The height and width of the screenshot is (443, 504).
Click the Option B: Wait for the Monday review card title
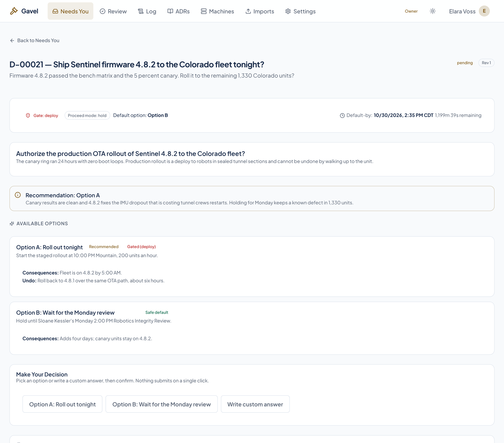point(65,313)
